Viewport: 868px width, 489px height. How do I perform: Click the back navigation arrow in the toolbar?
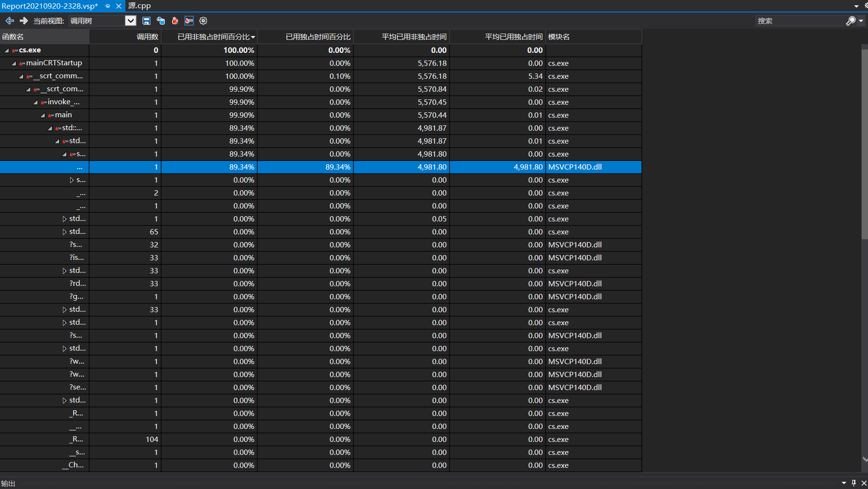(10, 21)
